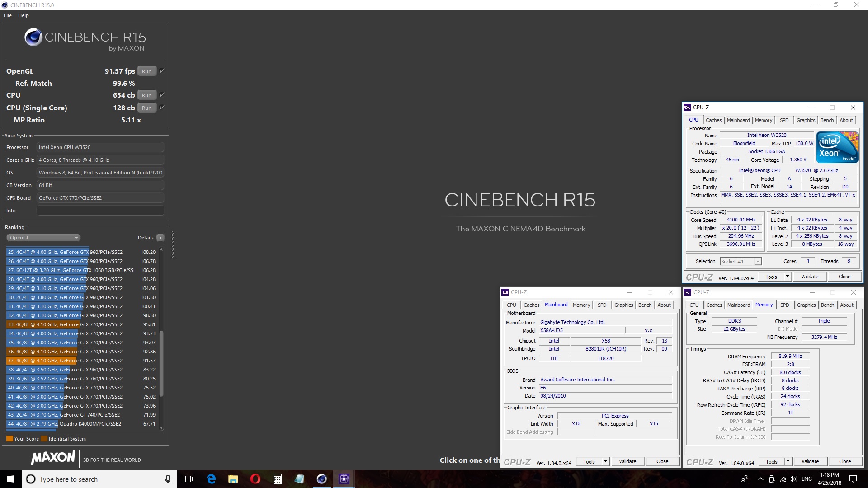Open Tools dropdown arrow in Mainboard window
This screenshot has height=488, width=868.
(x=605, y=461)
